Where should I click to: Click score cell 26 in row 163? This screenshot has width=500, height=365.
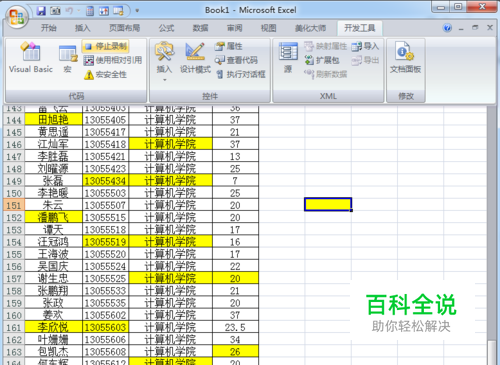tap(235, 352)
